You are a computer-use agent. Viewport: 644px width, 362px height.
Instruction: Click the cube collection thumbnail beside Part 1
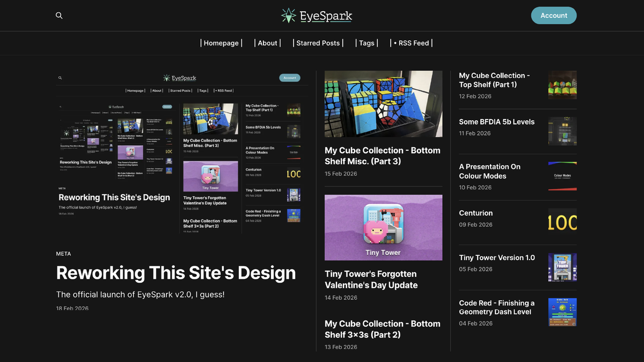point(562,86)
